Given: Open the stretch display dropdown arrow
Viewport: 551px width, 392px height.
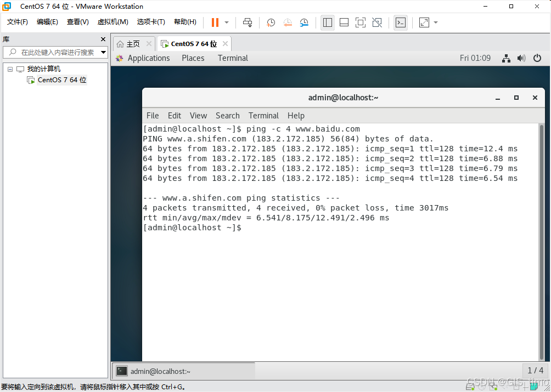Looking at the screenshot, I should click(436, 22).
